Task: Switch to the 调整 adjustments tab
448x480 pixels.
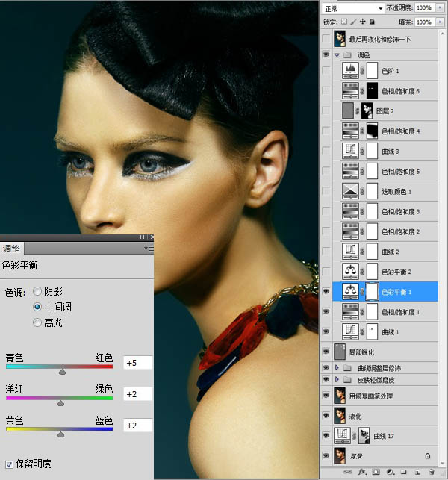Action: pos(12,249)
